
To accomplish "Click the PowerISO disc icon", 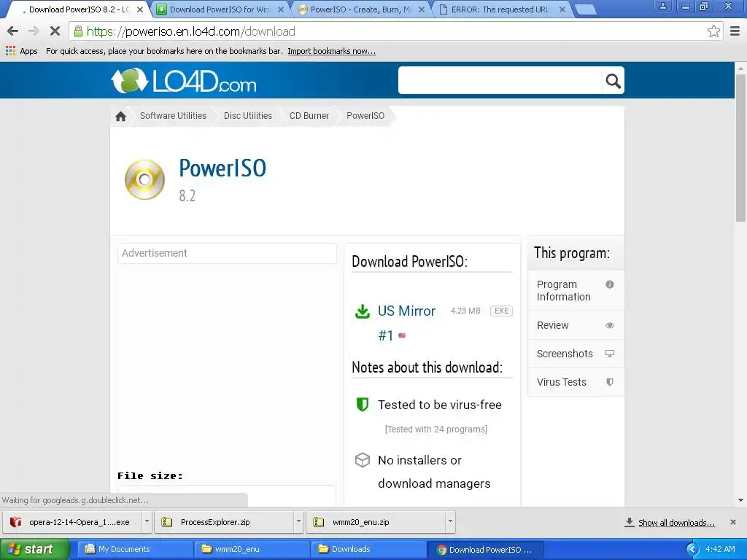I will pyautogui.click(x=145, y=179).
